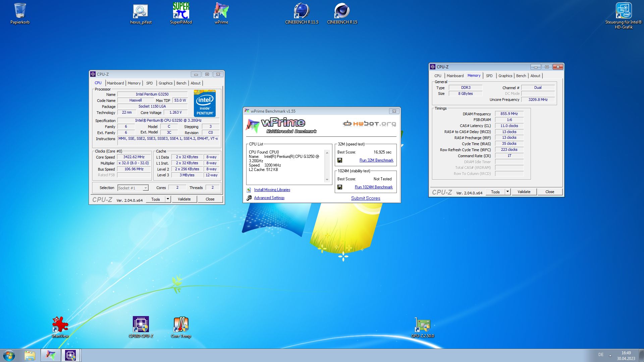Close the wPrime Benchmark window
Viewport: 644px width, 362px height.
tap(394, 111)
